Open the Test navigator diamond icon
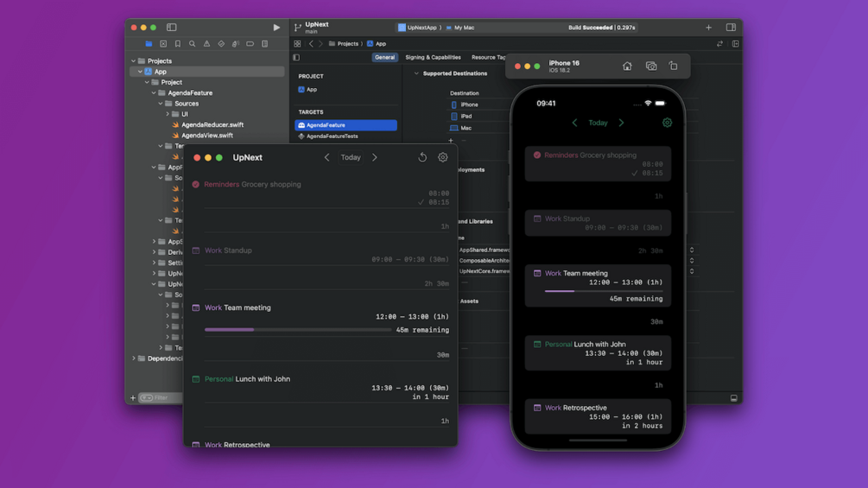The height and width of the screenshot is (488, 868). click(221, 44)
